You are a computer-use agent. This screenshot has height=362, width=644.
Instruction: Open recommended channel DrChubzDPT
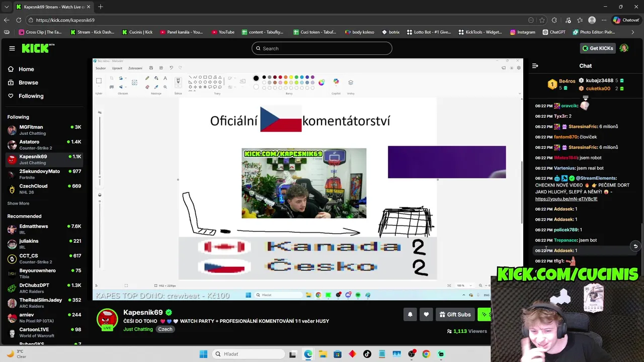pyautogui.click(x=44, y=288)
